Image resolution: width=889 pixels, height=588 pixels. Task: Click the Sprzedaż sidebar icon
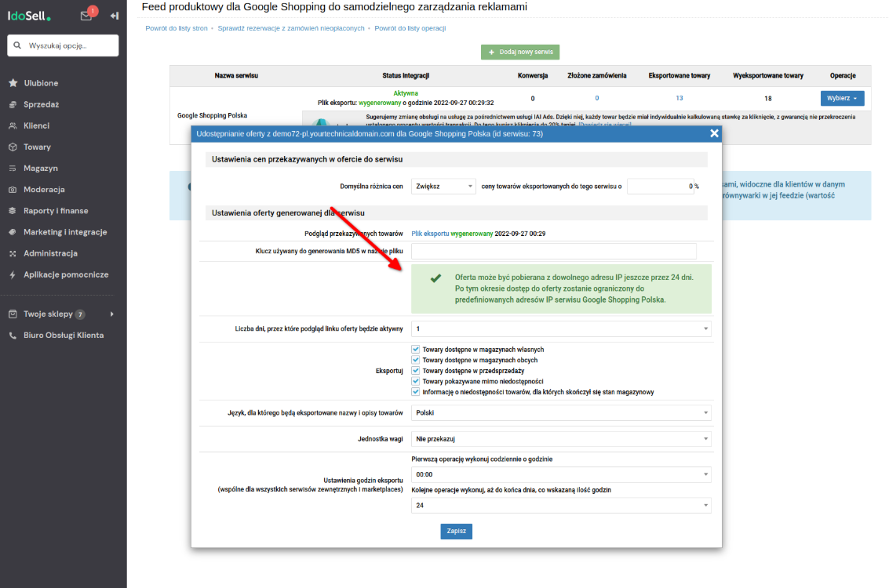(13, 105)
